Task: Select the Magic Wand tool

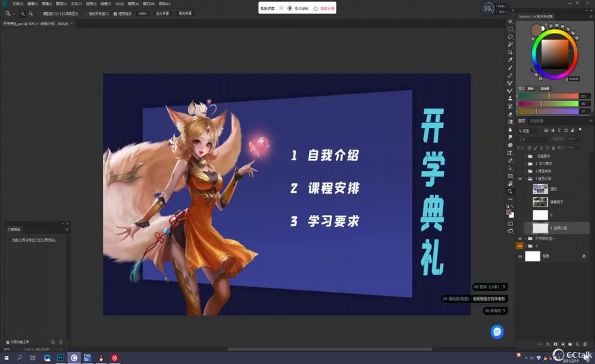Action: [510, 44]
